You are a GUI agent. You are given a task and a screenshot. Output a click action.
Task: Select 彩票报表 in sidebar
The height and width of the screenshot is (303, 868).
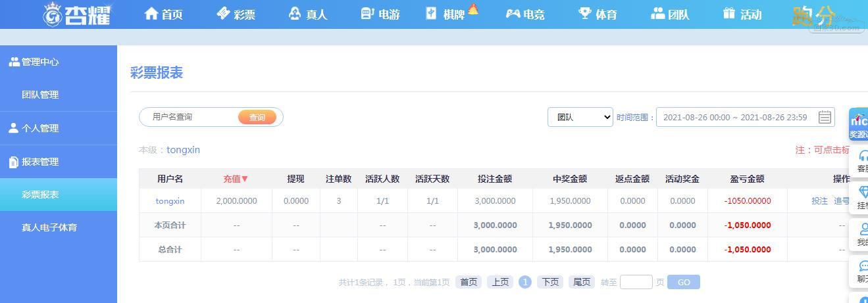pos(59,195)
